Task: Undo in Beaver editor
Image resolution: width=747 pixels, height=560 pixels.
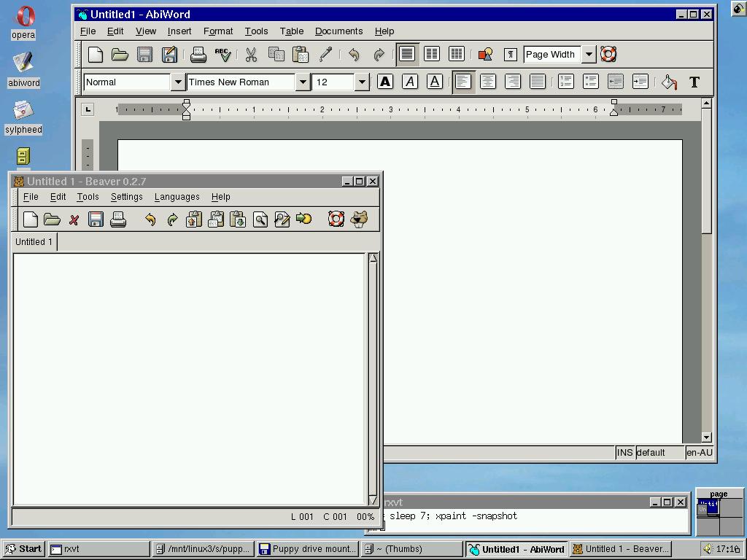Action: [150, 219]
